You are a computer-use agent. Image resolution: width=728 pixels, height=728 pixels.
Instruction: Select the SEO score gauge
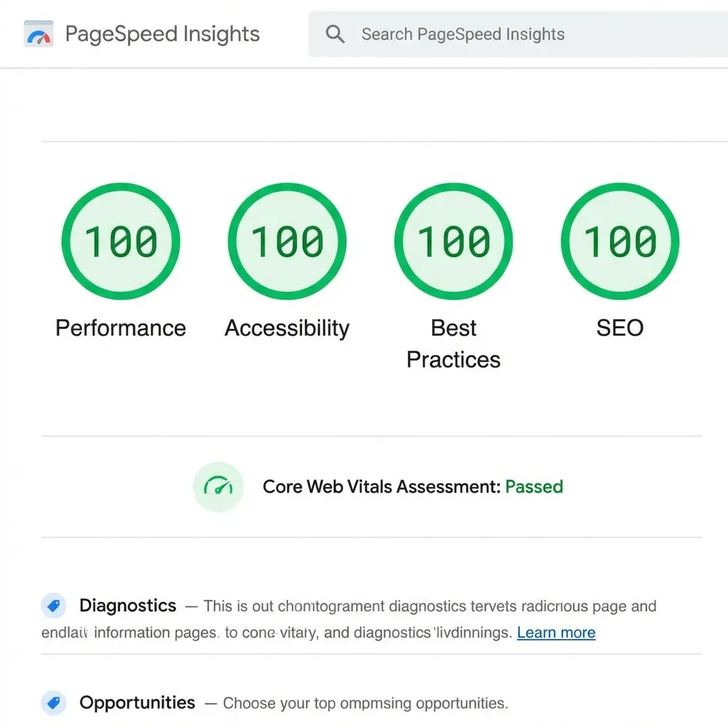coord(619,240)
